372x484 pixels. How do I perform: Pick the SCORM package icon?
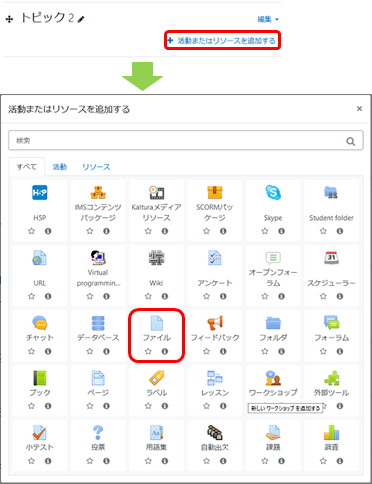point(215,192)
